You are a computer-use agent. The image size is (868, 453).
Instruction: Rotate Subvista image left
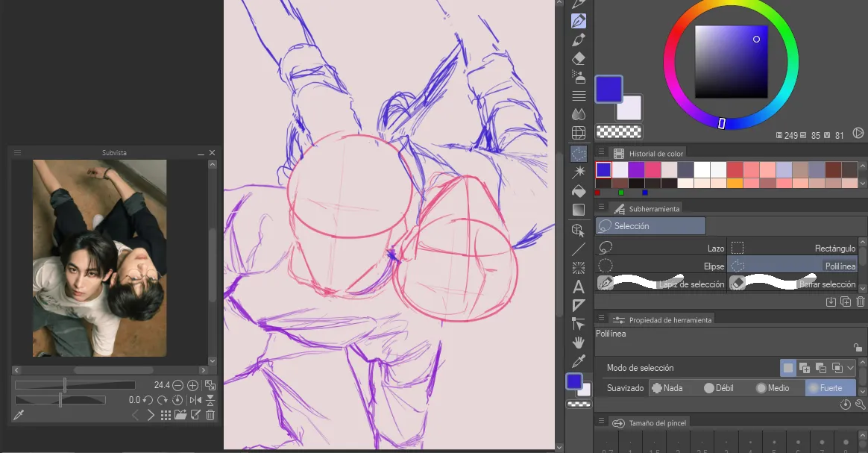click(148, 400)
